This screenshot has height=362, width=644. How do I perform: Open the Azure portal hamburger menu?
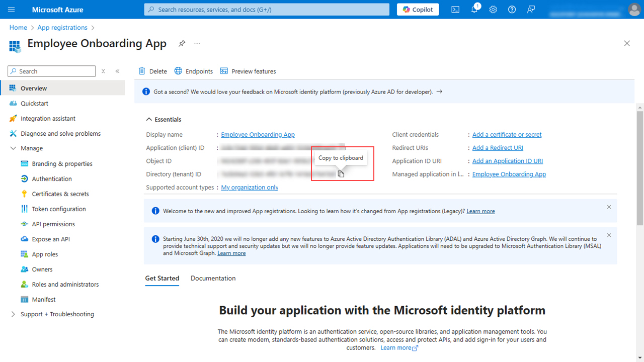tap(12, 10)
